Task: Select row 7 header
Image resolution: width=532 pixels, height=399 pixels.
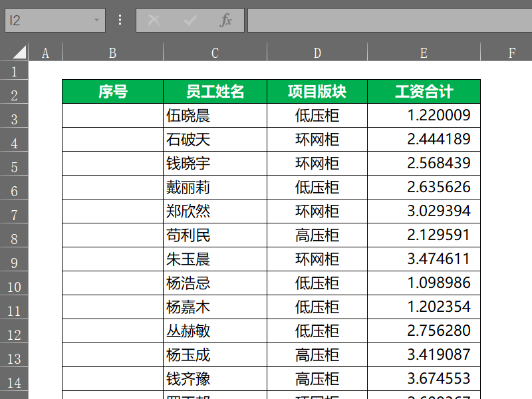Action: pos(14,211)
